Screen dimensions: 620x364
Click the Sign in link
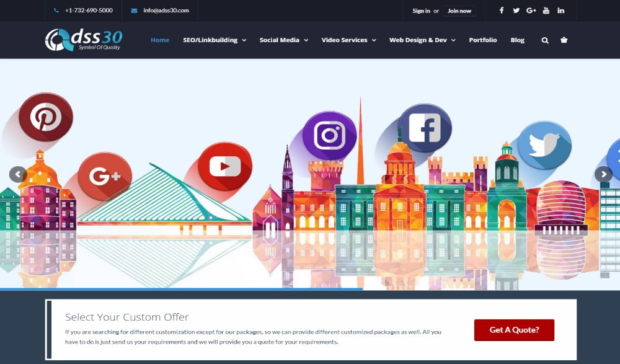(421, 11)
